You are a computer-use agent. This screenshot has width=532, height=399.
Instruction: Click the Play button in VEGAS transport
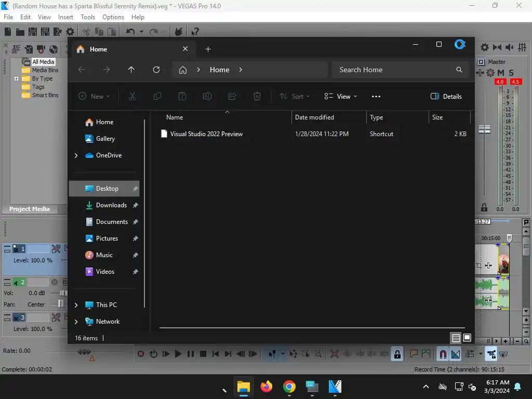pos(178,354)
